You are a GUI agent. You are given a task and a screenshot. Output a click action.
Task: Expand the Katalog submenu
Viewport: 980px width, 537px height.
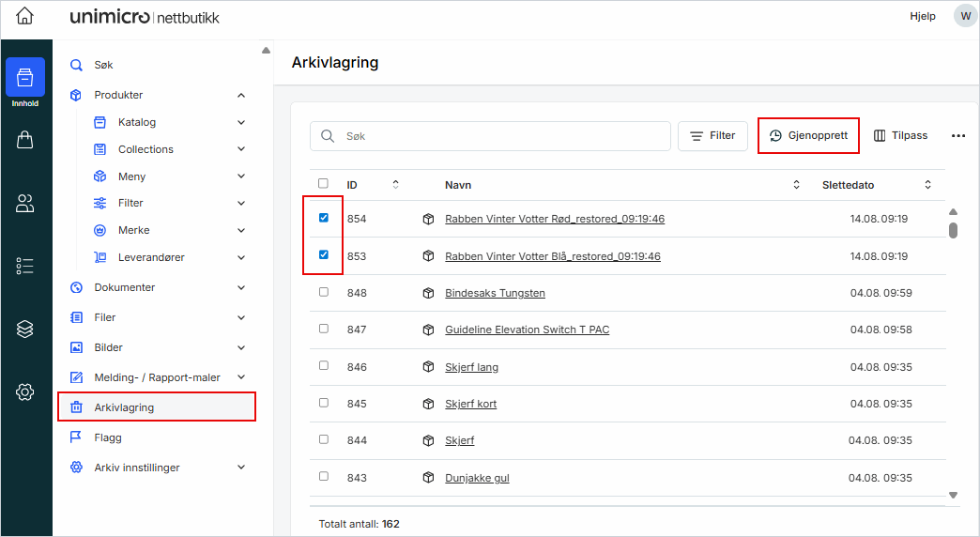coord(241,122)
